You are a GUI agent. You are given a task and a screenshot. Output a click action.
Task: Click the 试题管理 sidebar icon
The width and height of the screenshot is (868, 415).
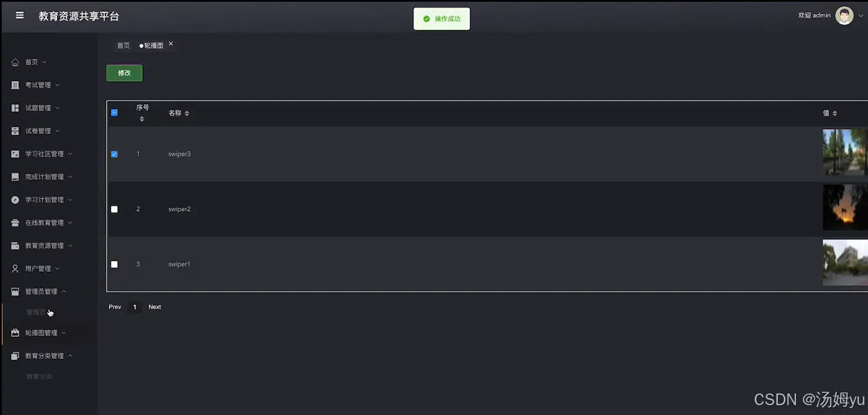point(15,108)
